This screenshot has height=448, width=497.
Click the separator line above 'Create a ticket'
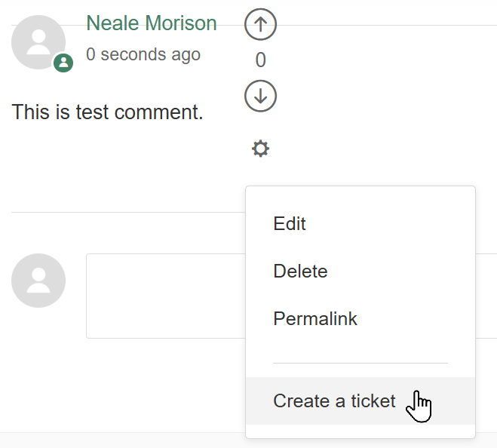(x=360, y=363)
